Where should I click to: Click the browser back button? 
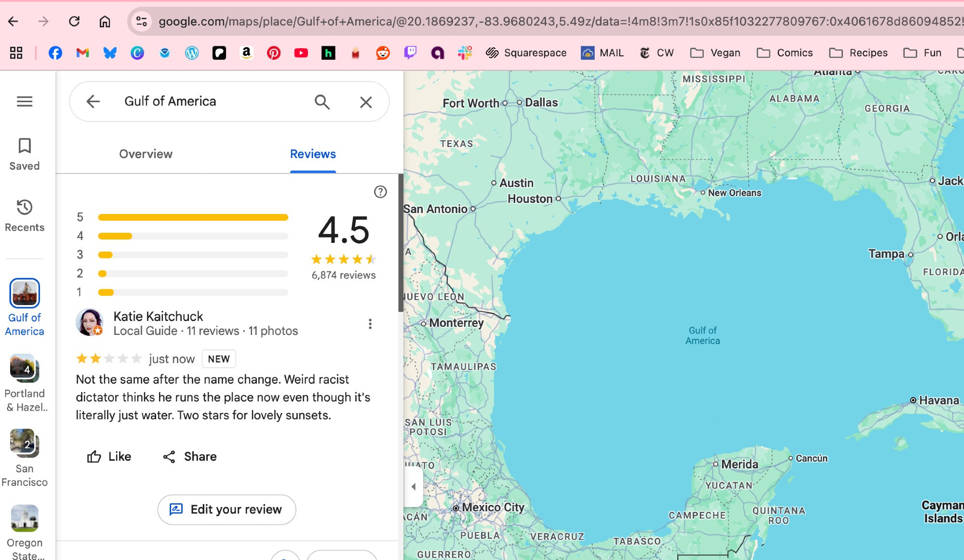point(13,21)
